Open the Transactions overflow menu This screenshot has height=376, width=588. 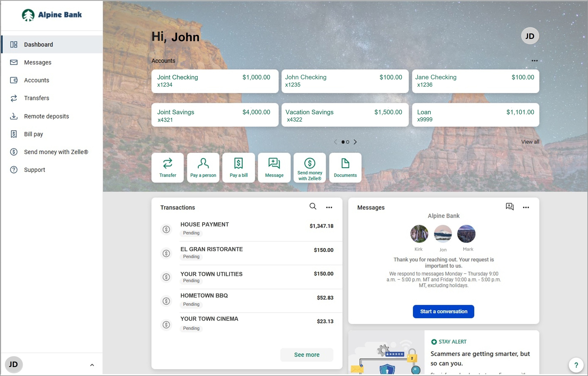pos(329,207)
